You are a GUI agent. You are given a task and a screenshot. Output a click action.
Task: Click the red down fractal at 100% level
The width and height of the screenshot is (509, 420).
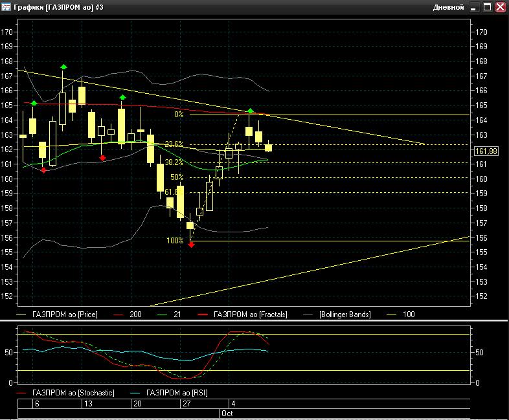coord(191,245)
